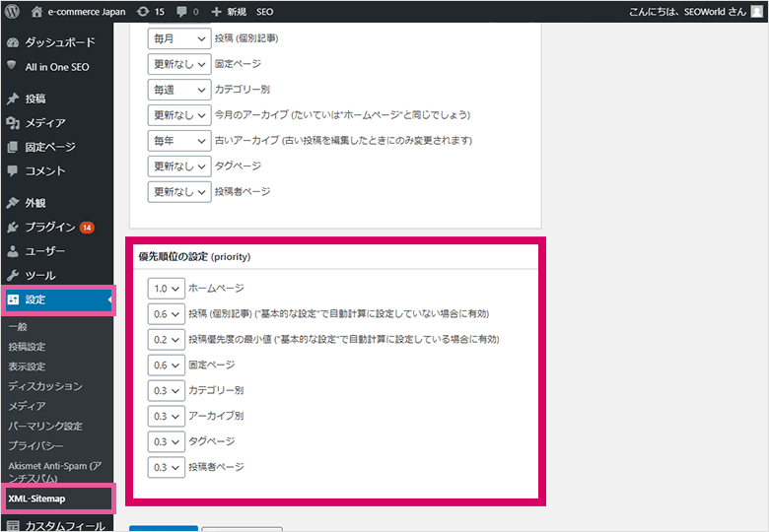Click the 優先順位の設定 (priority) heading

[x=194, y=257]
